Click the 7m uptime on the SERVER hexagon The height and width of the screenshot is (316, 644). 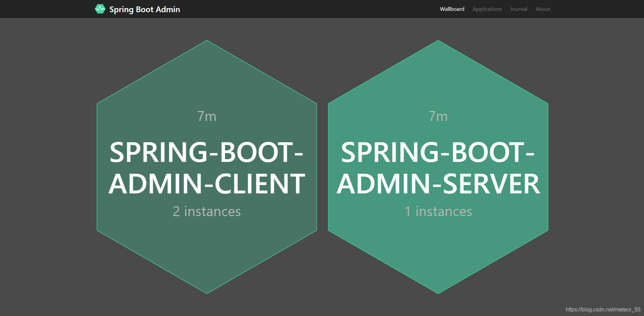pyautogui.click(x=438, y=116)
